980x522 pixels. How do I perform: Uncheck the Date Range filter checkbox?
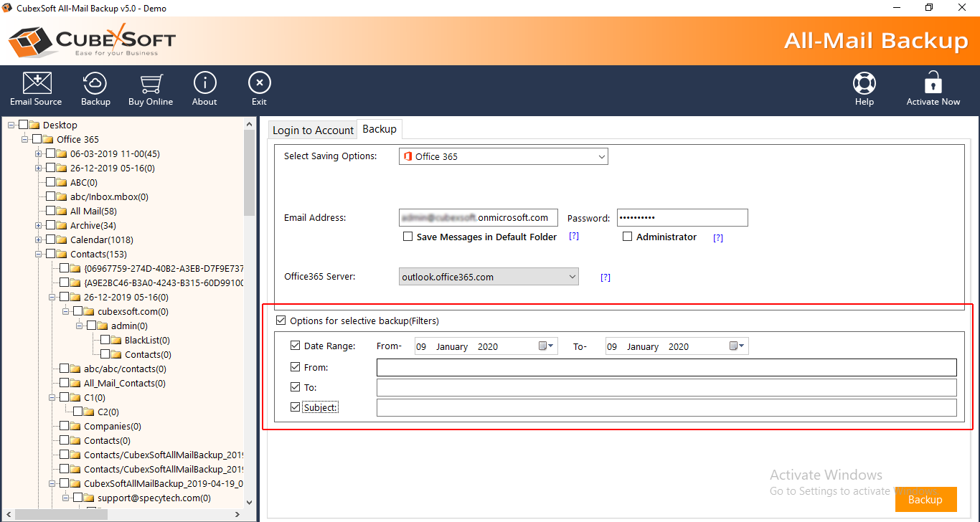(x=296, y=346)
